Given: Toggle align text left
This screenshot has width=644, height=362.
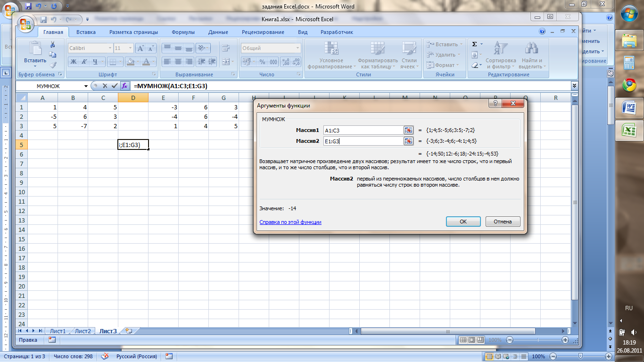Looking at the screenshot, I should [167, 62].
